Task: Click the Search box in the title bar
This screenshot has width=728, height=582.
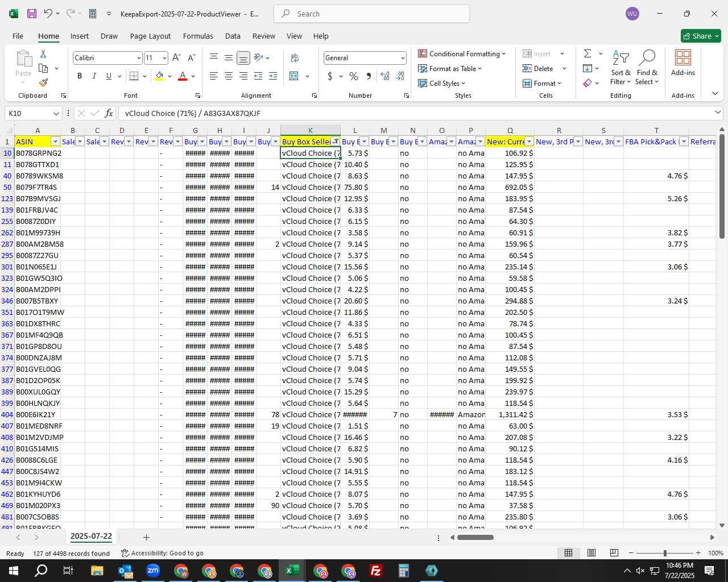Action: pos(371,14)
